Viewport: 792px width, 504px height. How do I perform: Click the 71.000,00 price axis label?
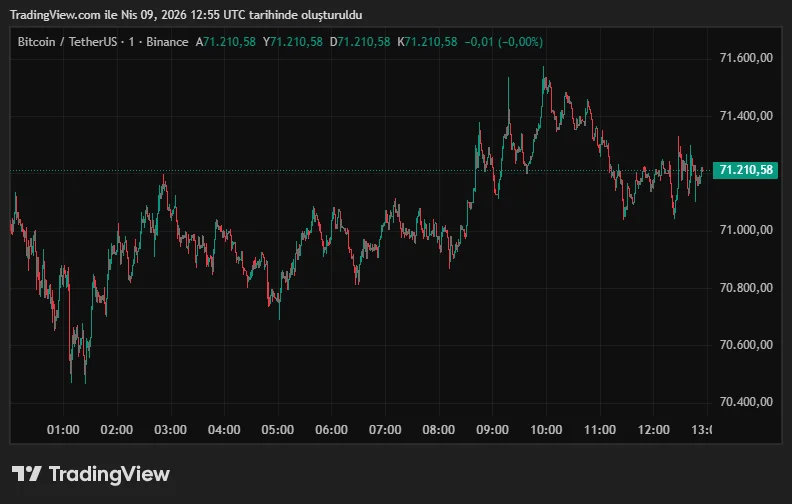(746, 230)
